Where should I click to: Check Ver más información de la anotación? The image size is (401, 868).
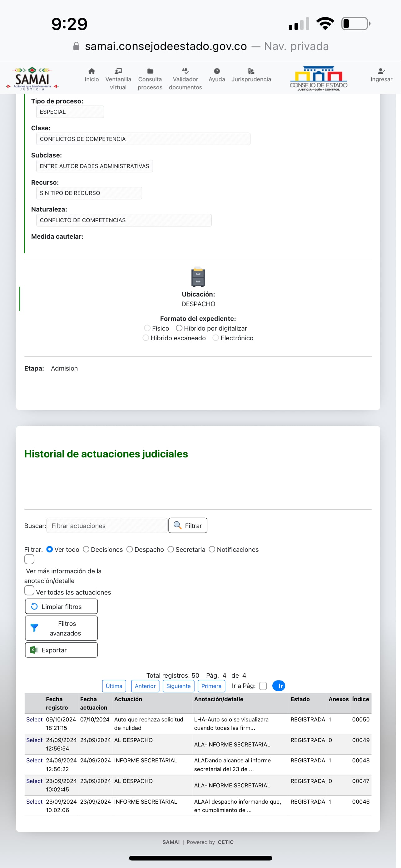(29, 559)
